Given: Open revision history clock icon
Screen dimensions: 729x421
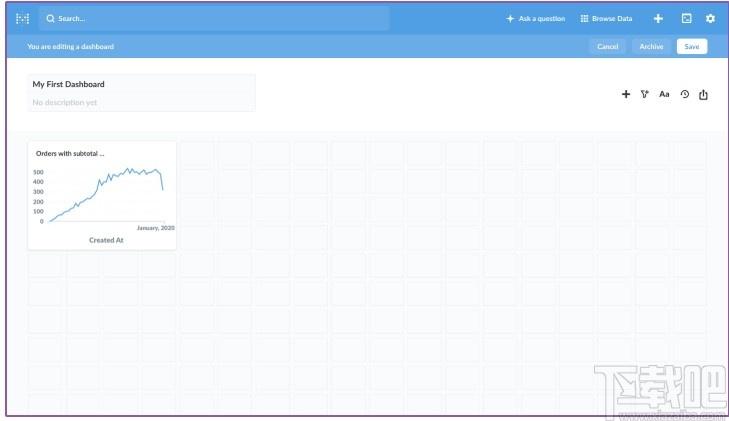Looking at the screenshot, I should pos(684,94).
